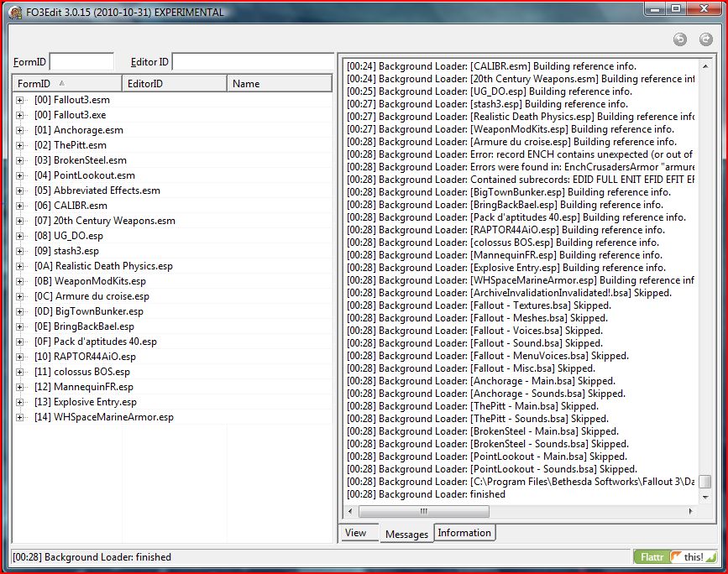The height and width of the screenshot is (574, 728).
Task: Expand the BrokenSteel.esm tree entry
Action: (20, 160)
